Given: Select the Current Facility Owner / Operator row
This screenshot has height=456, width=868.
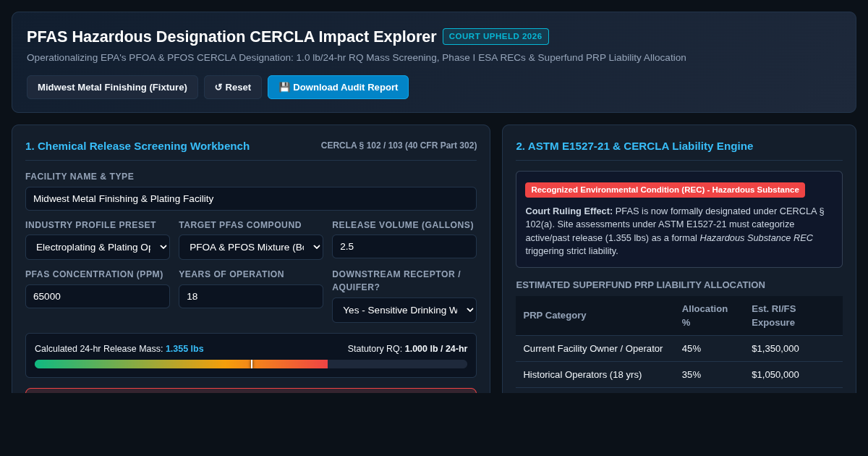Looking at the screenshot, I should [x=679, y=349].
